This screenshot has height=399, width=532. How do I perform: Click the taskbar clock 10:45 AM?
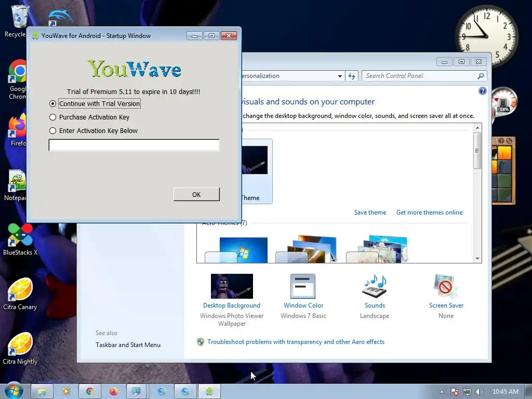(505, 392)
